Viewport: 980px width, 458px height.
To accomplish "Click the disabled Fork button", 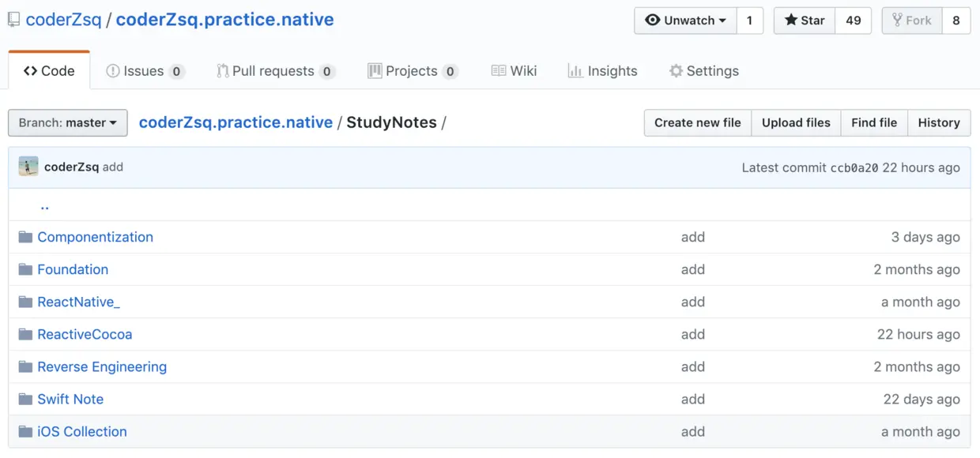I will pyautogui.click(x=911, y=21).
